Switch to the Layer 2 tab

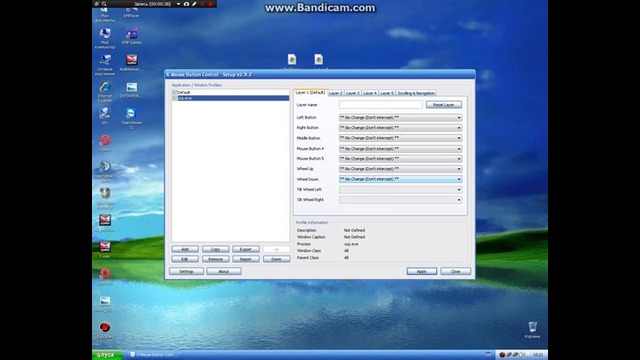pos(336,93)
